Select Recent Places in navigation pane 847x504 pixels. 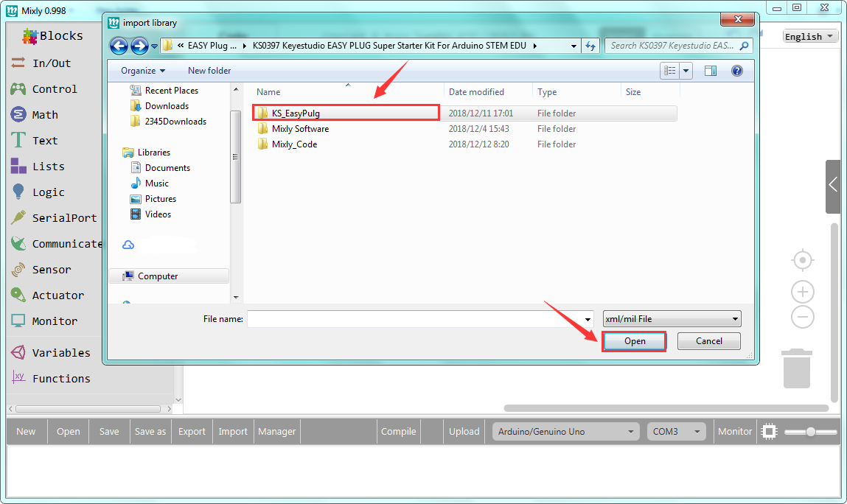164,91
